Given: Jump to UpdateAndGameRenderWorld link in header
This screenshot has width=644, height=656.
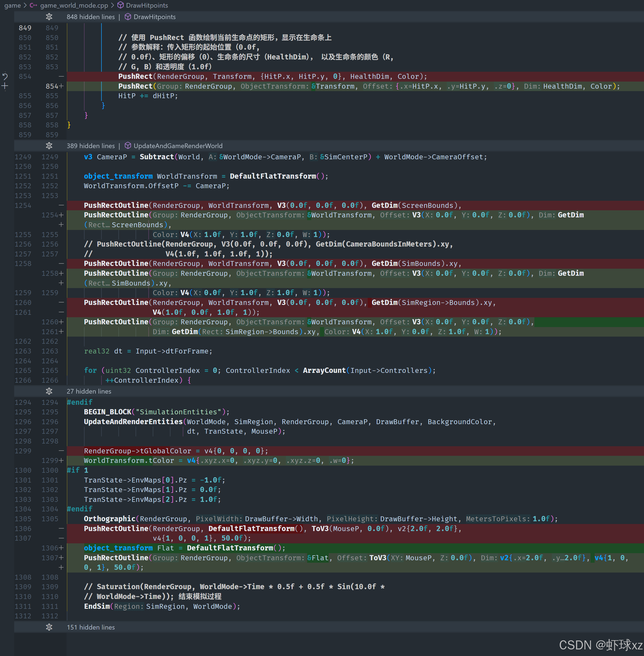Looking at the screenshot, I should (178, 146).
